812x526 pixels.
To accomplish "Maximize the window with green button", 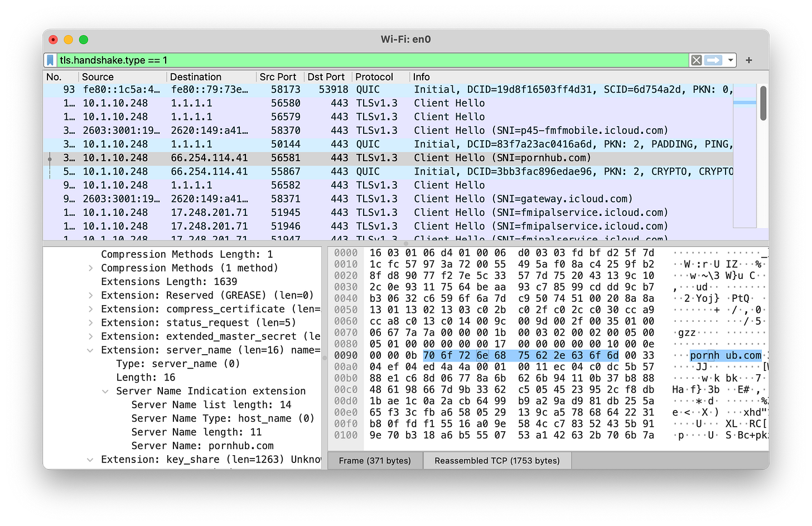I will tap(83, 40).
